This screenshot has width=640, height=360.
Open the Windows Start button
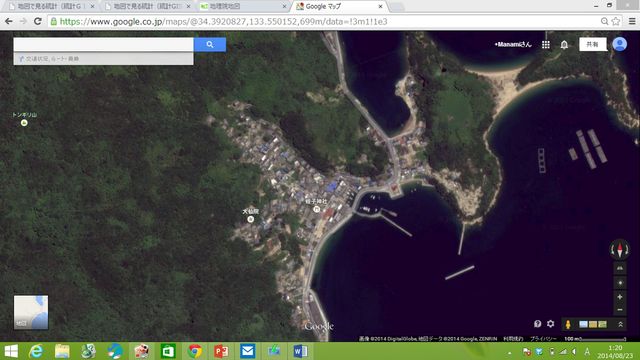11,351
